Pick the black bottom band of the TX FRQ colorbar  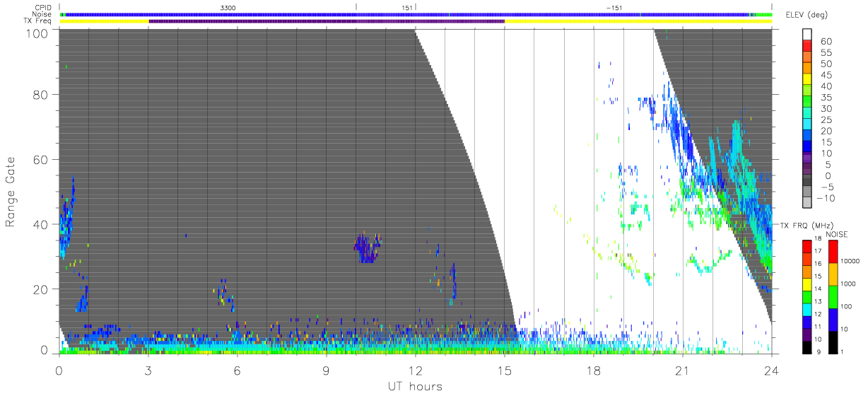pos(807,347)
